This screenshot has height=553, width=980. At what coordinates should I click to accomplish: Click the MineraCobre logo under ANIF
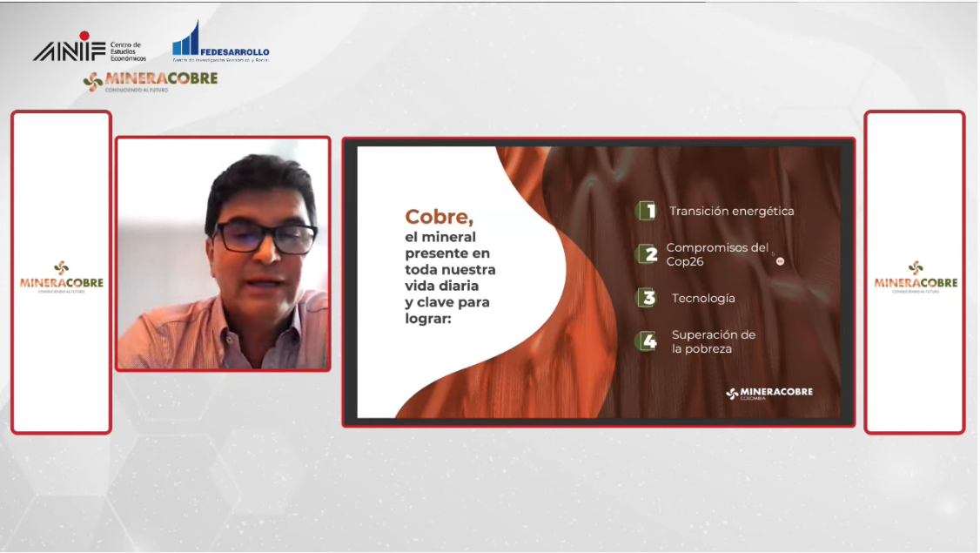(x=151, y=81)
